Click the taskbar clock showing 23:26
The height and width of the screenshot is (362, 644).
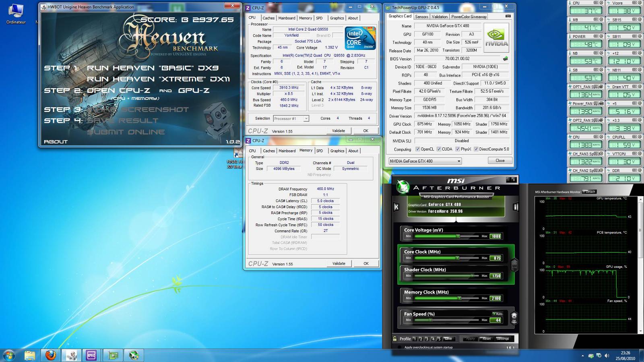625,356
